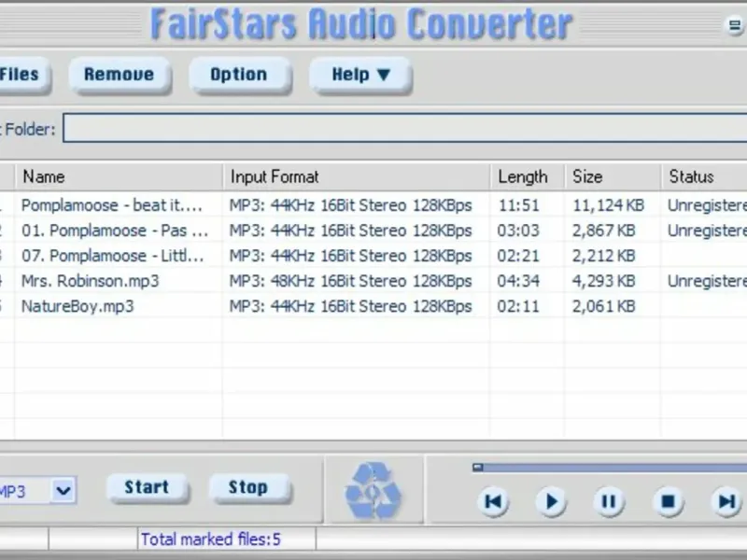Sort by the Length column header

528,176
